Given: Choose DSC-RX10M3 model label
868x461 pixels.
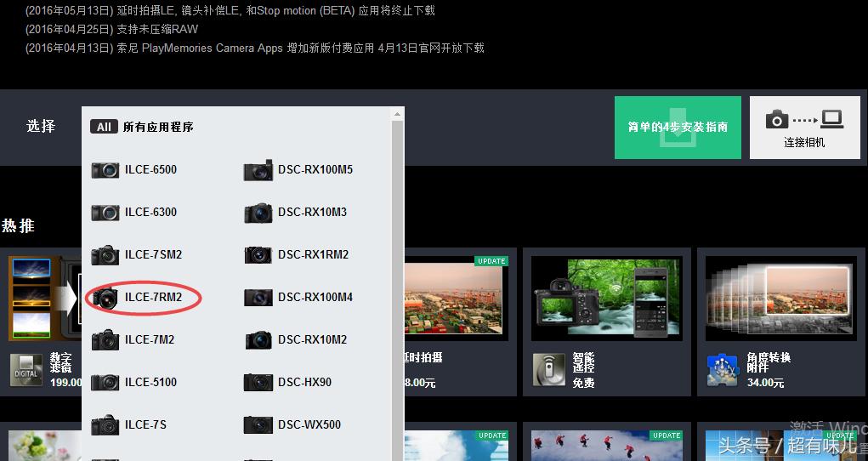Looking at the screenshot, I should pyautogui.click(x=312, y=213).
